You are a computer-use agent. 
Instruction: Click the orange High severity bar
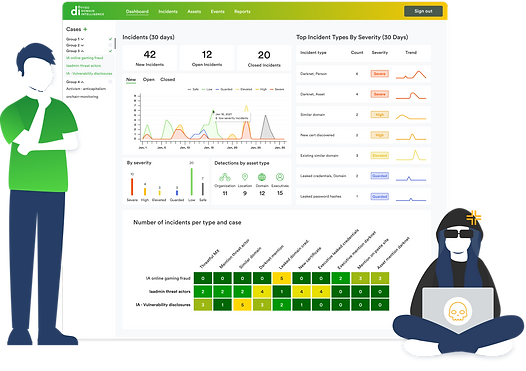(x=145, y=192)
